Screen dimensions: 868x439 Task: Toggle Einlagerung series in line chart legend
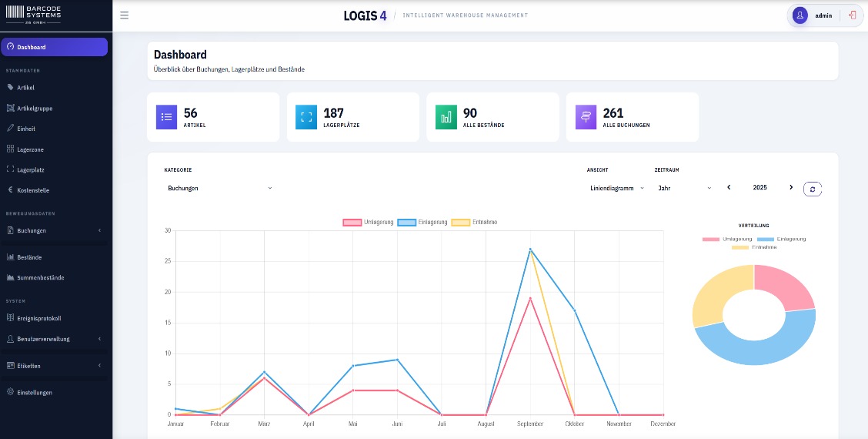[x=422, y=223]
